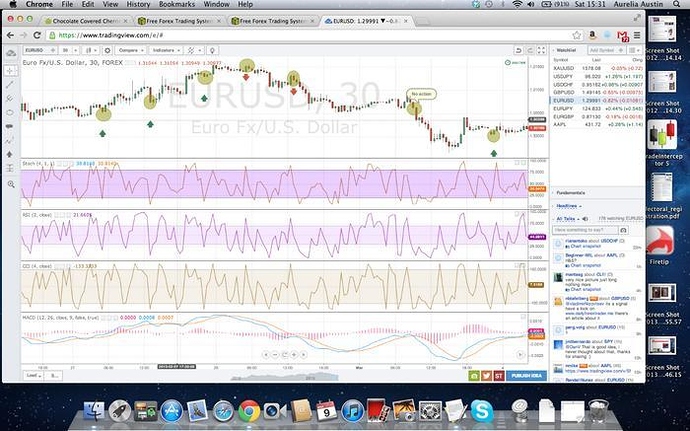Select the pitchfork drawing tool
The height and width of the screenshot is (431, 690).
[11, 99]
